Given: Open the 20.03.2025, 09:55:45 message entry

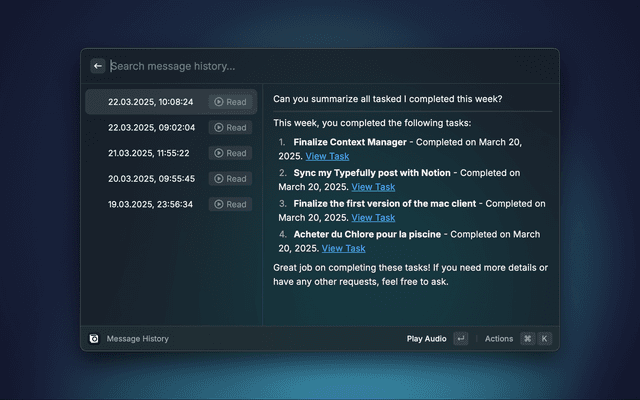Looking at the screenshot, I should click(150, 179).
